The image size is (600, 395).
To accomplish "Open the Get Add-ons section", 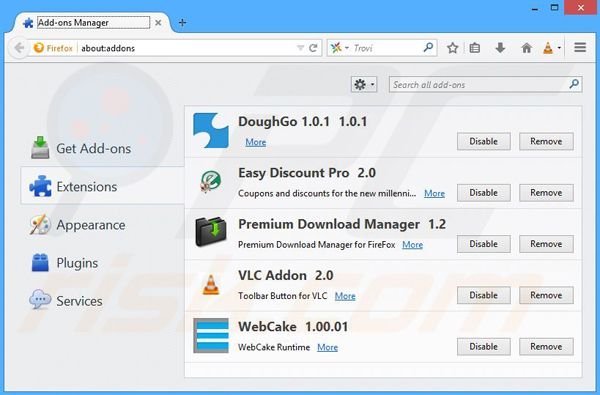I will [x=81, y=148].
